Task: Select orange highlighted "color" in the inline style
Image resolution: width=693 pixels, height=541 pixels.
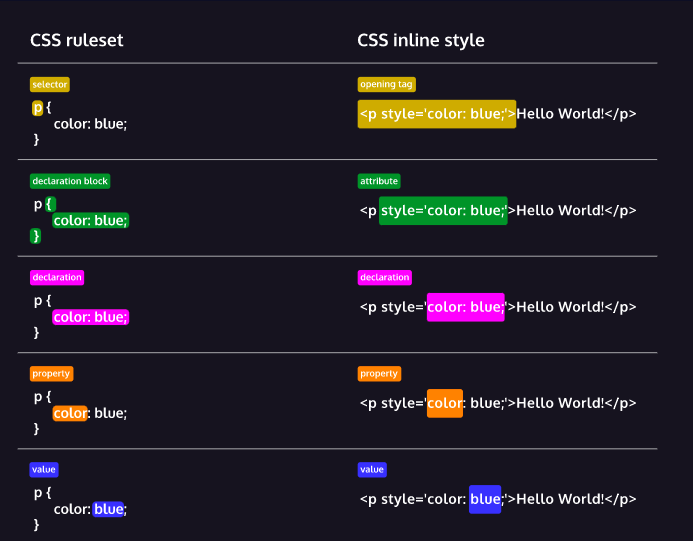Action: (x=444, y=403)
